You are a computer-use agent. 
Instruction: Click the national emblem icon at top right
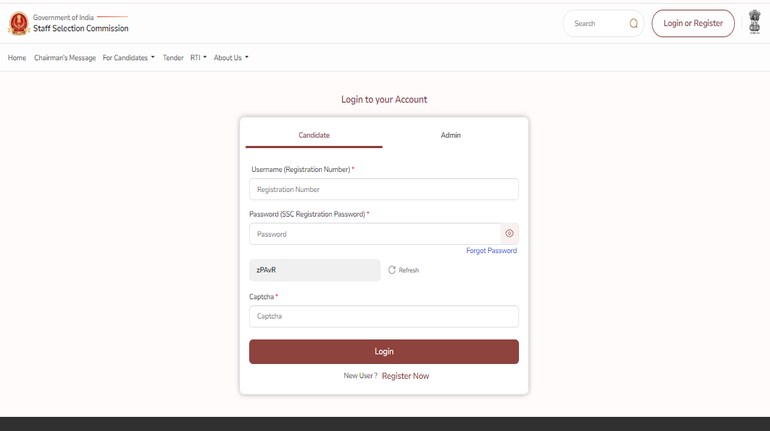coord(753,23)
